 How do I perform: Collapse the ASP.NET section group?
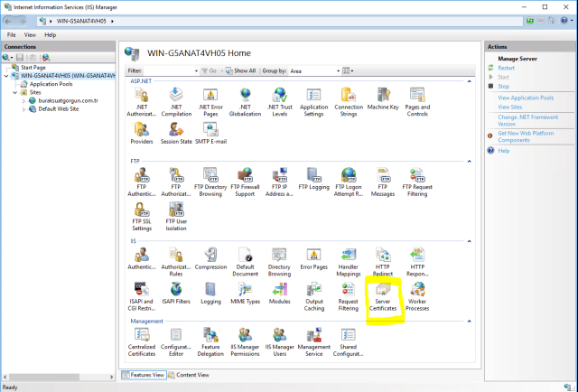click(x=471, y=80)
